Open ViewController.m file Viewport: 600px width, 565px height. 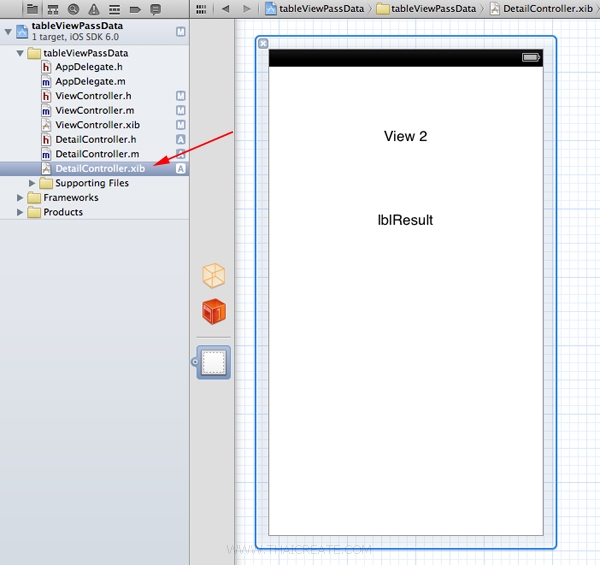pos(95,111)
